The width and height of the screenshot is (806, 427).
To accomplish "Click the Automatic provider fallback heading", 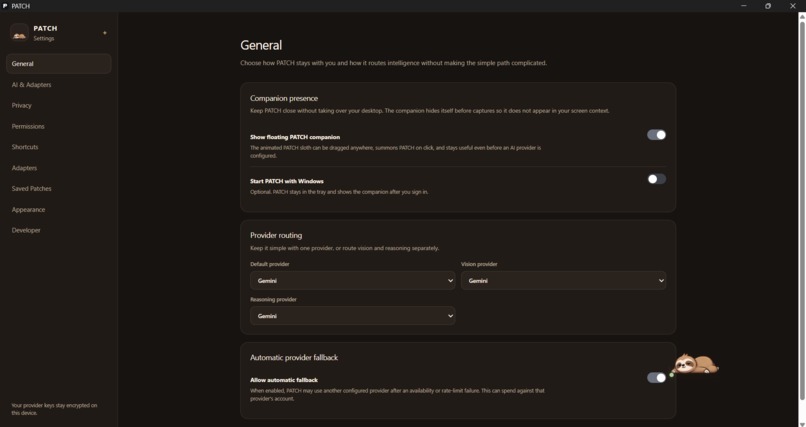I will (x=294, y=358).
